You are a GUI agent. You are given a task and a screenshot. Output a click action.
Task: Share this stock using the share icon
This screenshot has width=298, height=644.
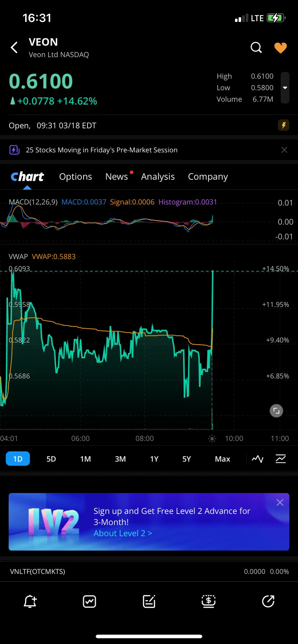[268, 601]
